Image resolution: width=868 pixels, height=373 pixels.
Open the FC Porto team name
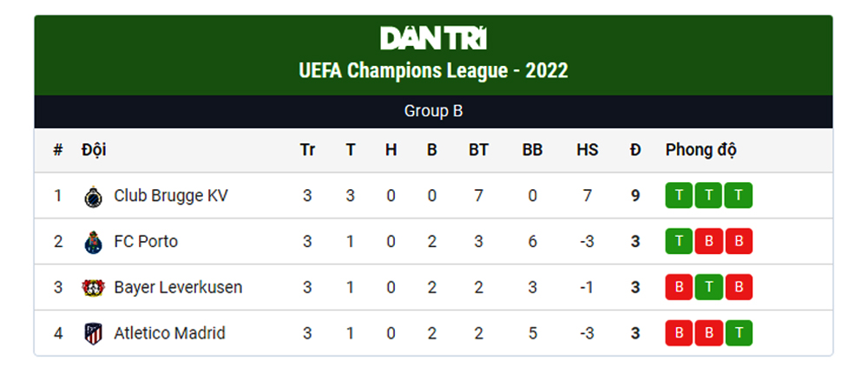coord(146,242)
